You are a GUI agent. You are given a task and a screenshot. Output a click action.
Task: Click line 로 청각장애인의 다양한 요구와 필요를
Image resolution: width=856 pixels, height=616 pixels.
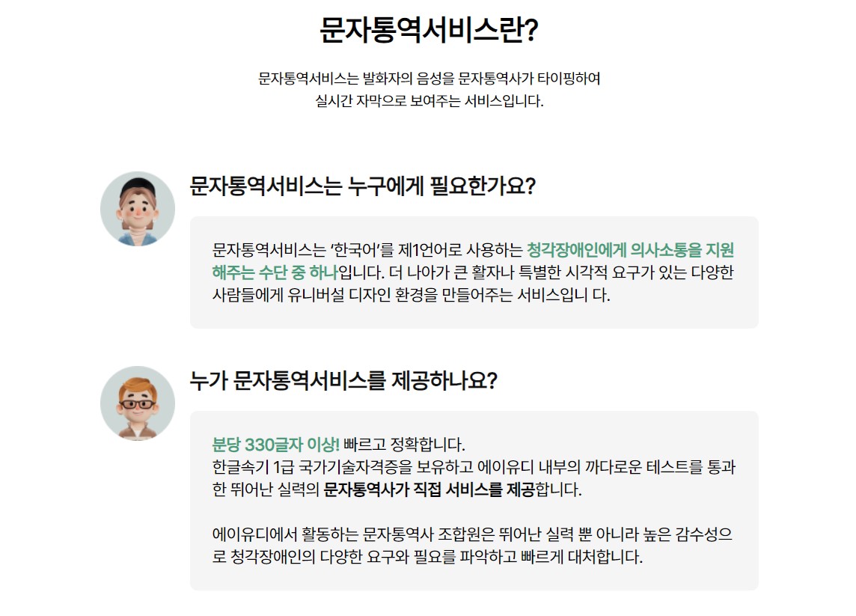(x=427, y=557)
